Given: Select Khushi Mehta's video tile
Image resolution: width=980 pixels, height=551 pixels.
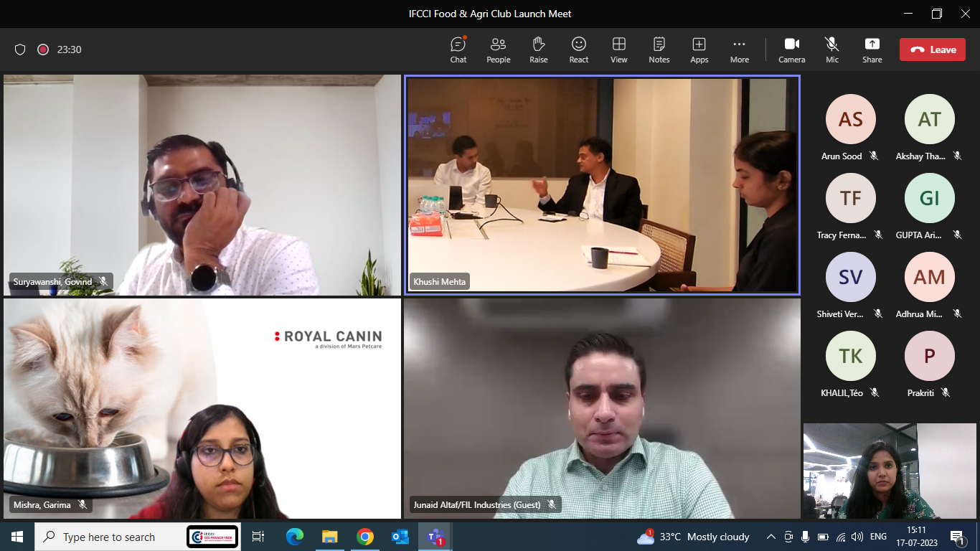Looking at the screenshot, I should (x=602, y=184).
